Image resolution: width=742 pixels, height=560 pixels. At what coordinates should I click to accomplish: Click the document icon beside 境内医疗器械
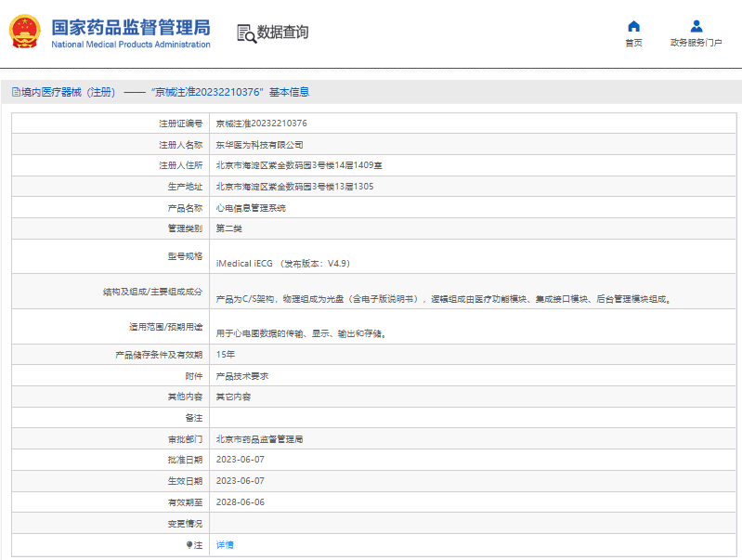click(16, 92)
